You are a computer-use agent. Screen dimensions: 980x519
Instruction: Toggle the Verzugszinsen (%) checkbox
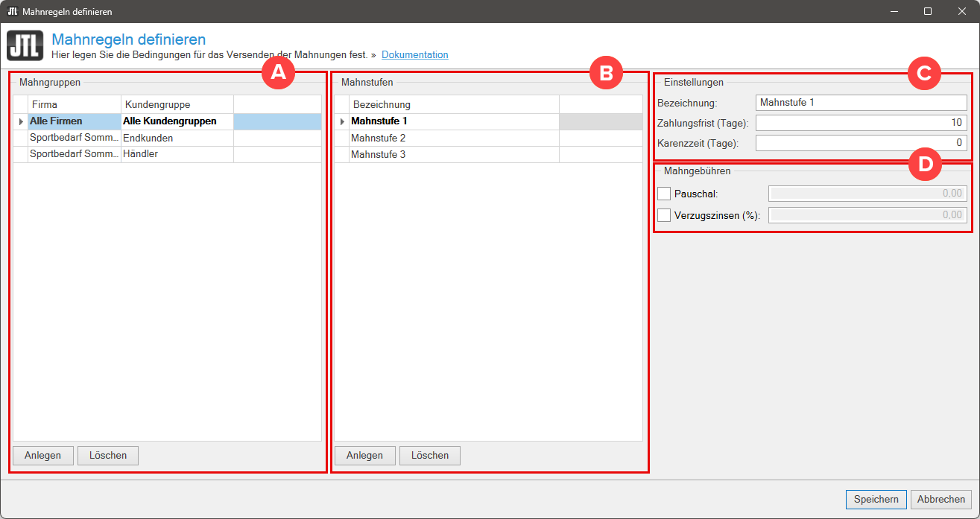pos(665,215)
